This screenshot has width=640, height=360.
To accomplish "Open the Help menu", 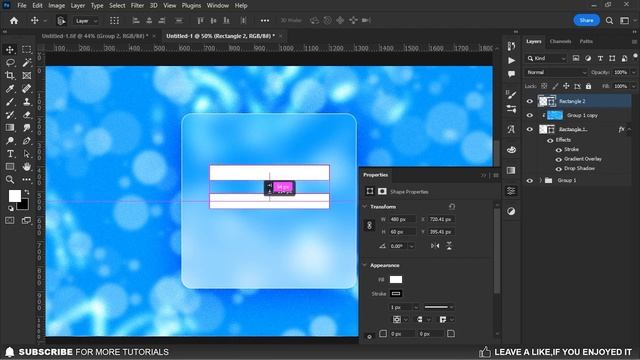I will (x=241, y=6).
